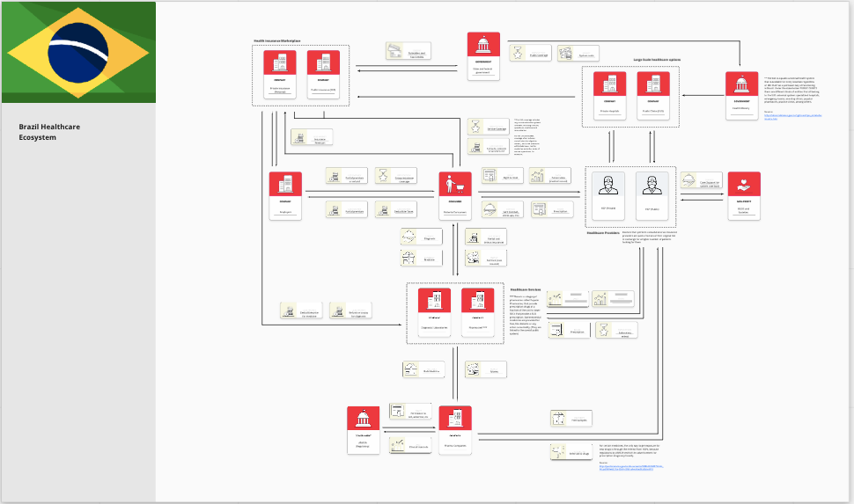Click the NGOs and Societies card
854x504 pixels.
click(x=744, y=196)
